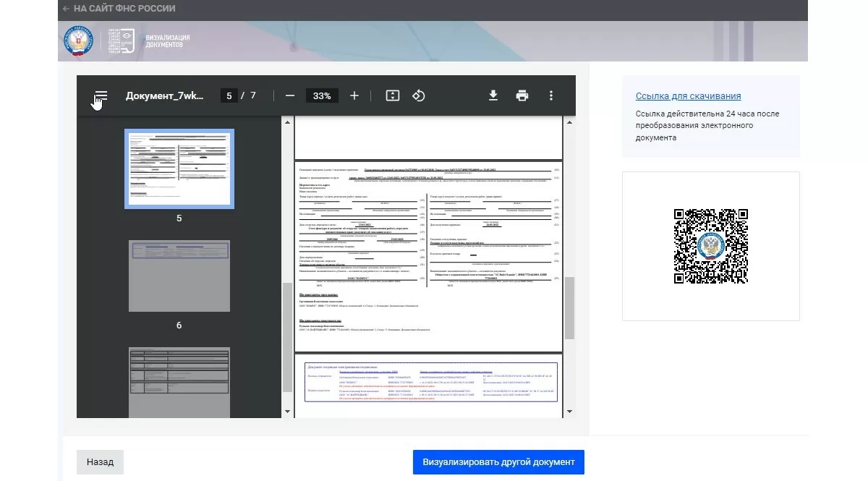The height and width of the screenshot is (481, 868).
Task: Click the page number input field
Action: pos(229,95)
